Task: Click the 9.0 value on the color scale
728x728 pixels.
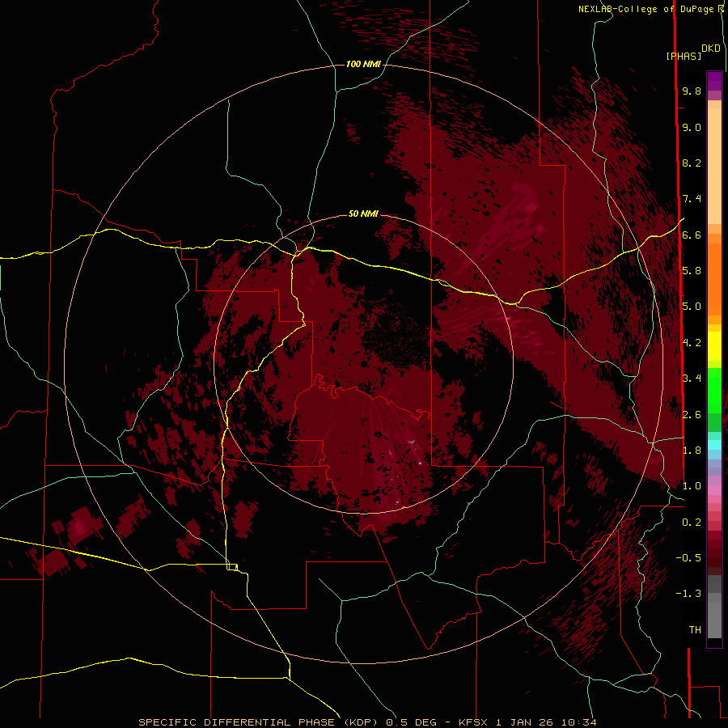Action: coord(692,127)
